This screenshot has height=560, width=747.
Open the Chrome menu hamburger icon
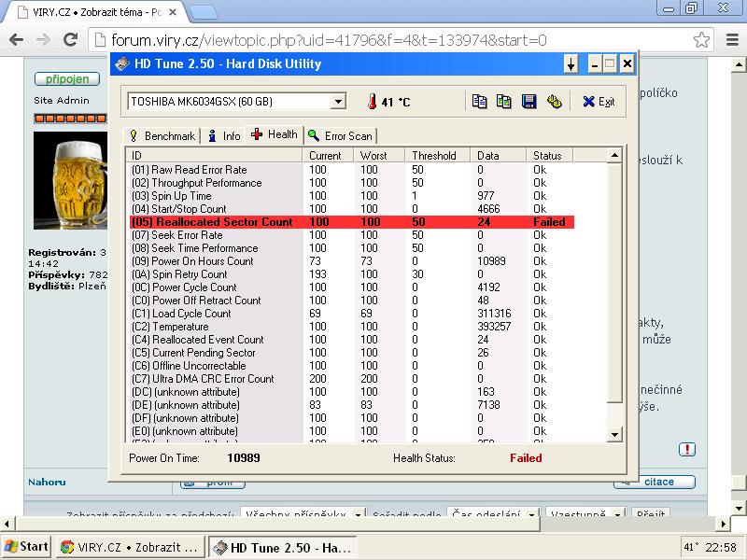(x=732, y=40)
